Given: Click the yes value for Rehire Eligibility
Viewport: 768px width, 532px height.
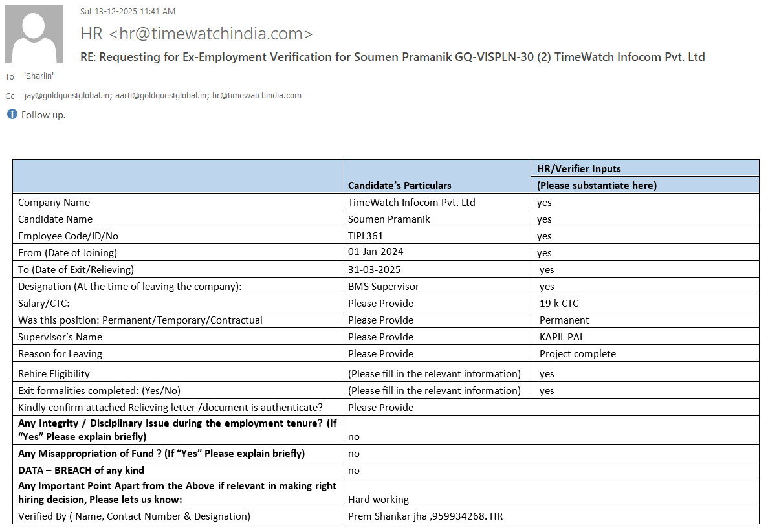Looking at the screenshot, I should point(547,374).
